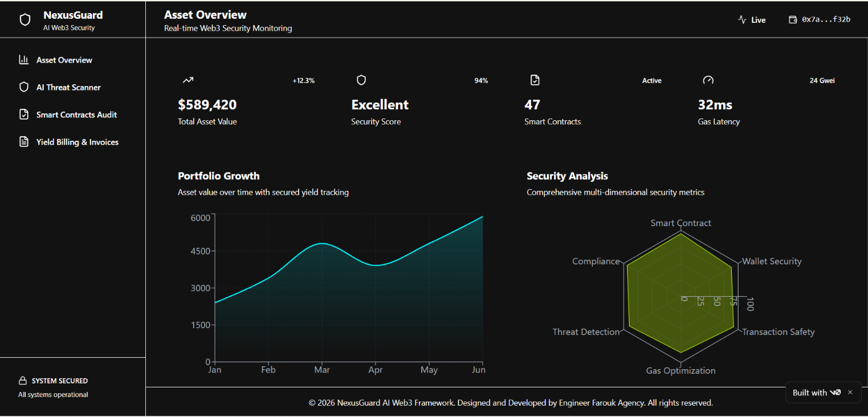
Task: Click the 24 Gwei badge
Action: coord(822,81)
